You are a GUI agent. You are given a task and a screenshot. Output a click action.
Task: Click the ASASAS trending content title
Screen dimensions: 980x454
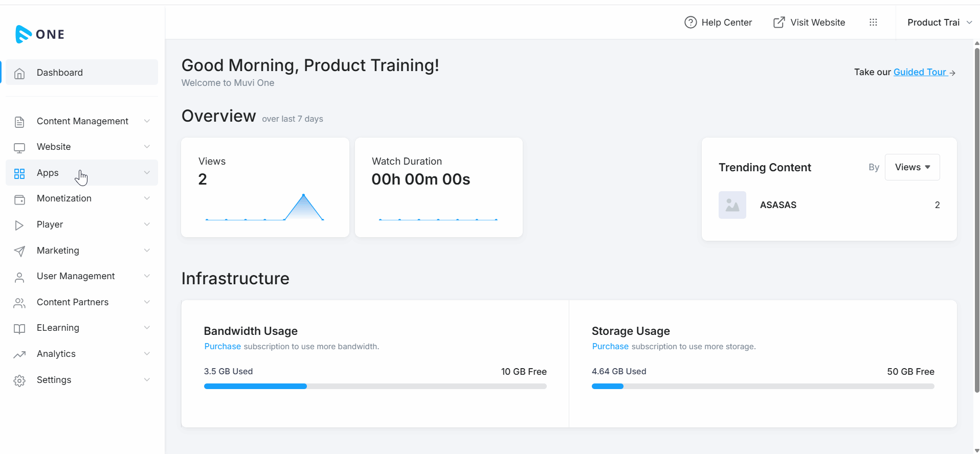point(778,205)
